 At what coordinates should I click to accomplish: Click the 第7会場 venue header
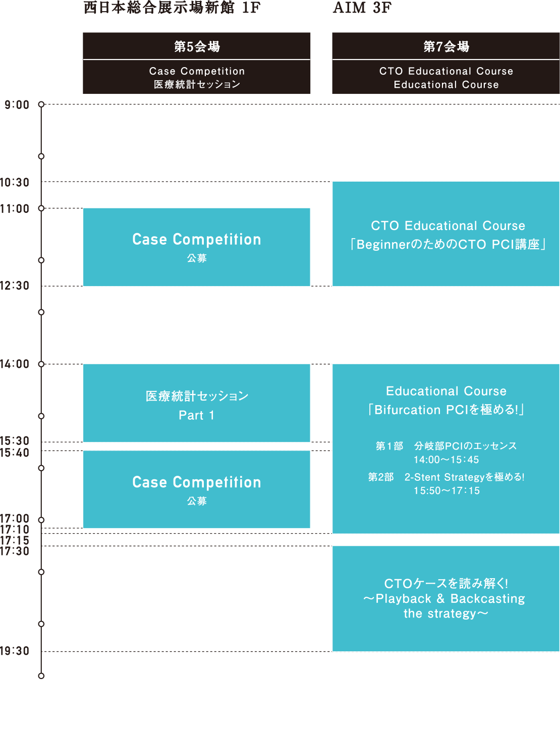point(446,46)
